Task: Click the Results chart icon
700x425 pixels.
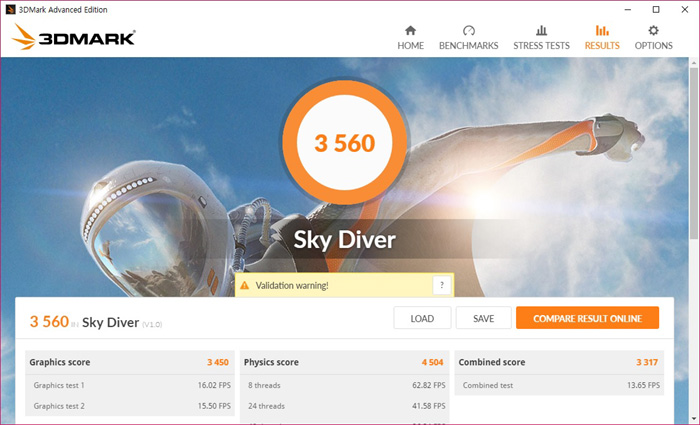Action: tap(602, 30)
